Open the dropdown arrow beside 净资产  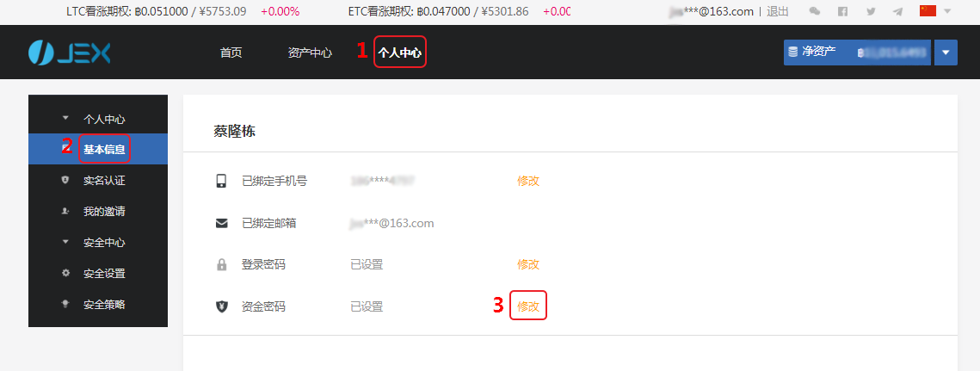tap(946, 53)
